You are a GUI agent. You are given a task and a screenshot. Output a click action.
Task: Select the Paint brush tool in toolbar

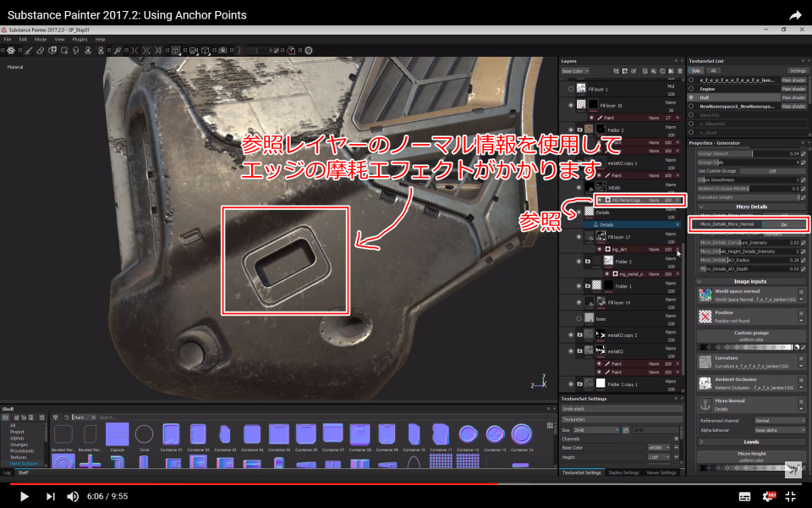click(x=29, y=50)
